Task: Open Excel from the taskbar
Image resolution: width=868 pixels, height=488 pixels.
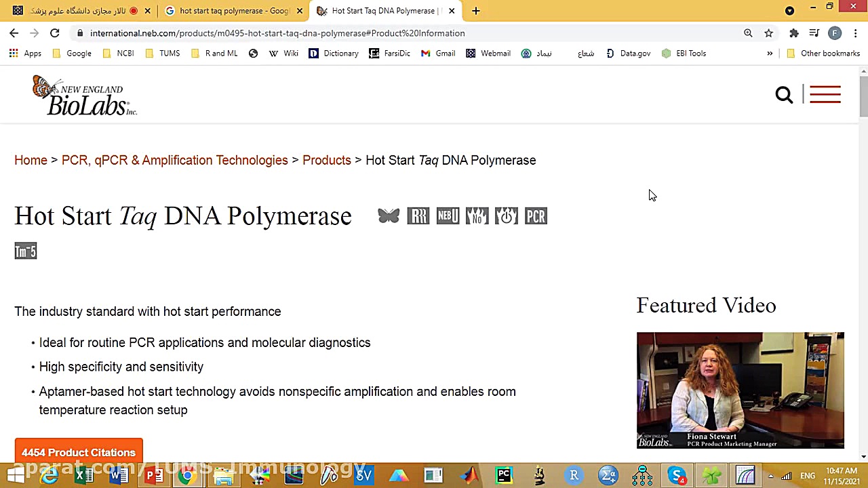Action: coord(83,476)
